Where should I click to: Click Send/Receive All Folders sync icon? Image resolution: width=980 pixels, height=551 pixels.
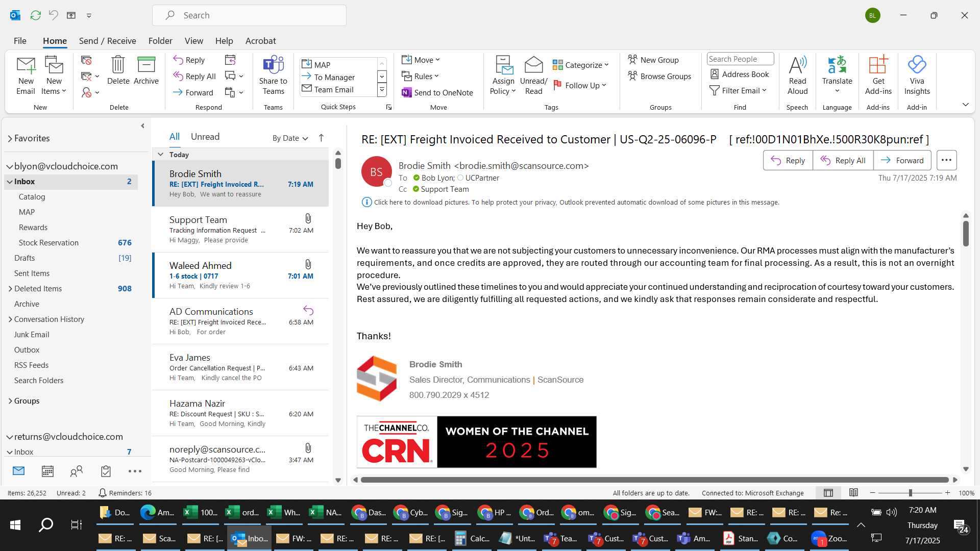click(35, 15)
